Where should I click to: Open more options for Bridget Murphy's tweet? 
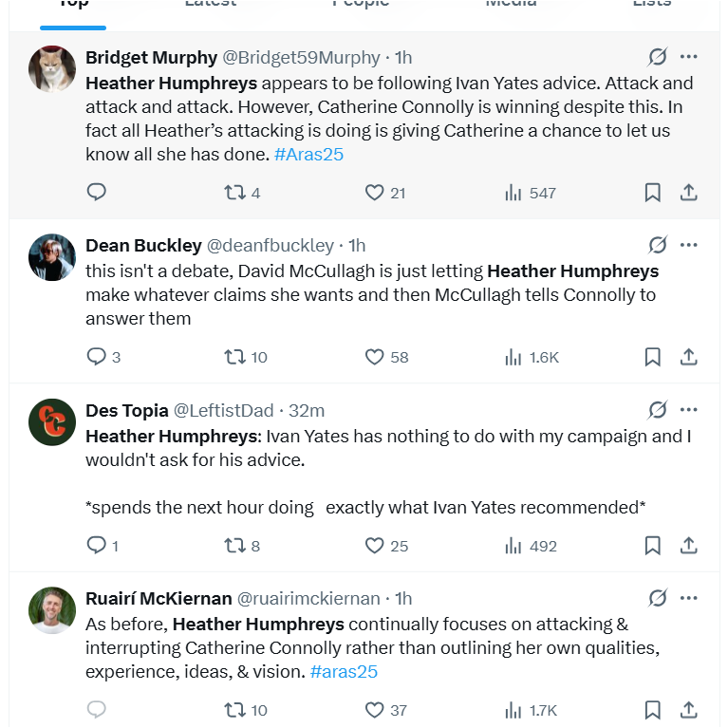coord(689,57)
